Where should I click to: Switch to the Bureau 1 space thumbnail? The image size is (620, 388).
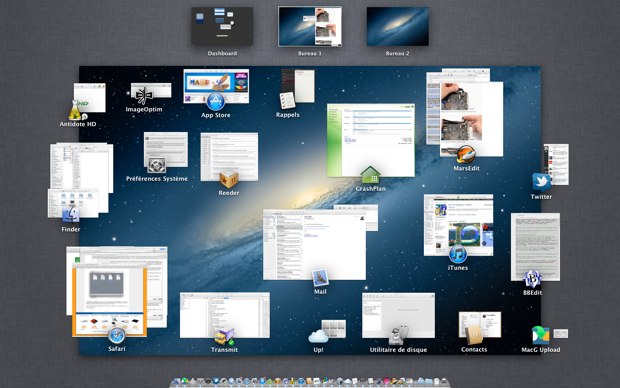coord(310,26)
